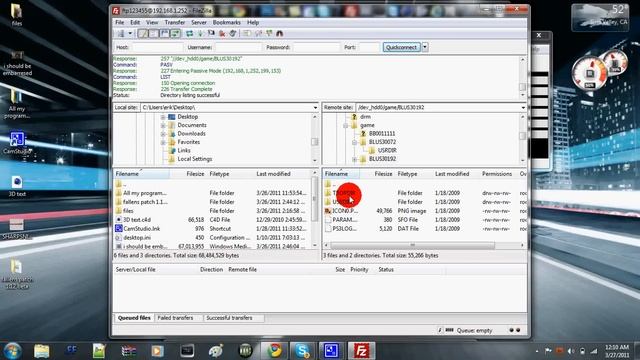Sort remote files by Permissions column

point(497,174)
